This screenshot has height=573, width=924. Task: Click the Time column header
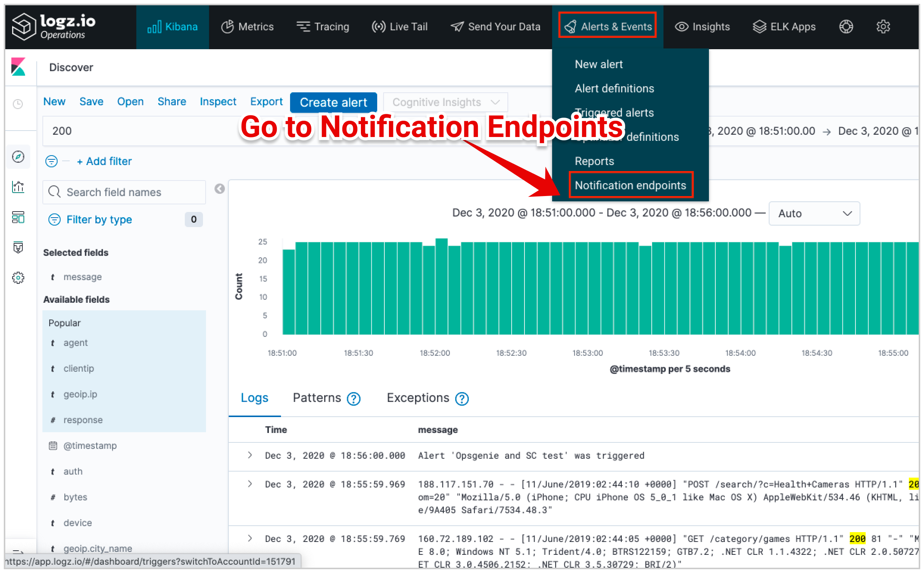276,430
